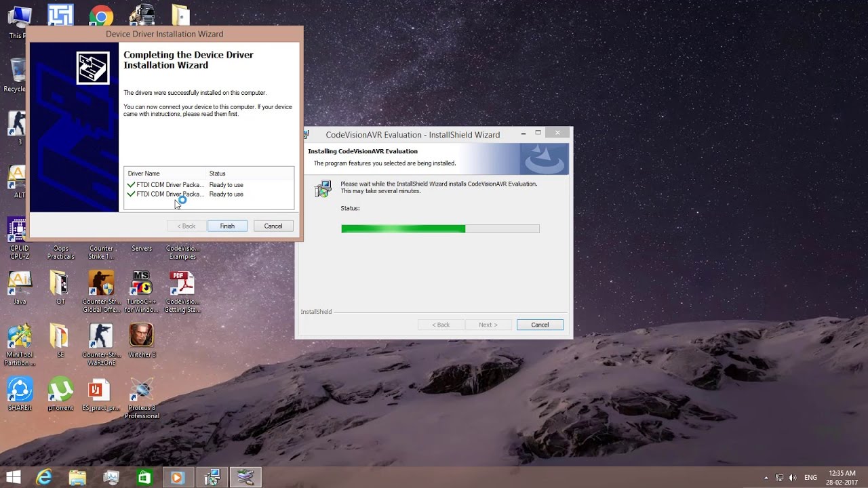Image resolution: width=868 pixels, height=488 pixels.
Task: Open the Windows Store taskbar icon
Action: [x=144, y=477]
